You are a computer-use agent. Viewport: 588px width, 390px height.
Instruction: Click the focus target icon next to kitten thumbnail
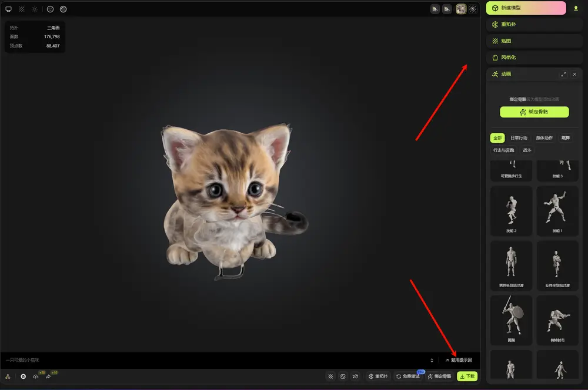(x=473, y=9)
